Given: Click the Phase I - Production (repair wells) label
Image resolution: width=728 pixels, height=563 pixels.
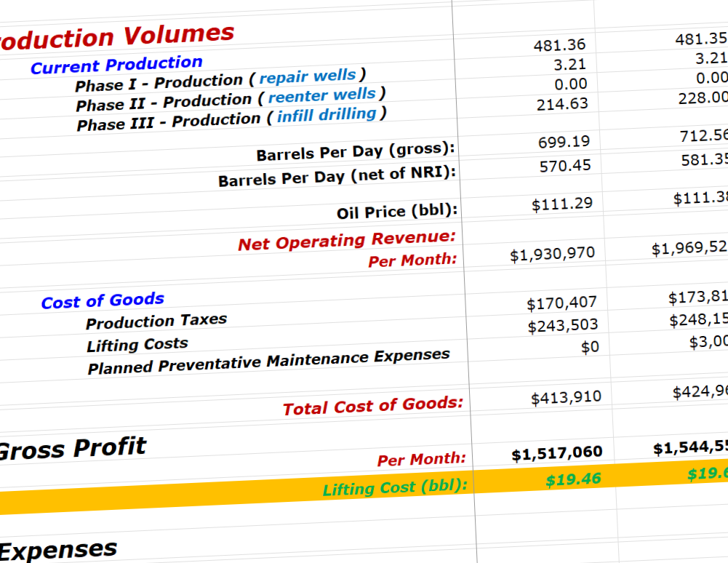Looking at the screenshot, I should [220, 80].
